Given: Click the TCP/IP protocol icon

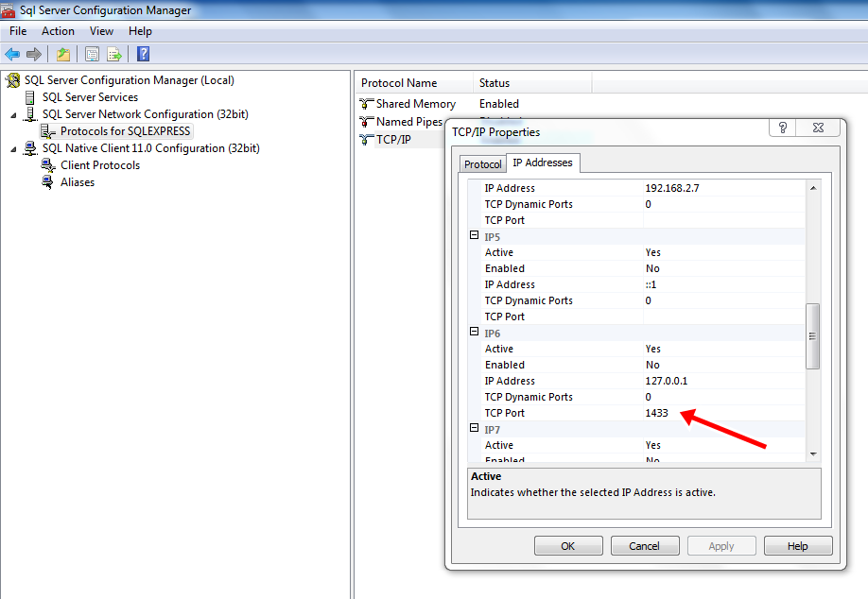Looking at the screenshot, I should click(x=367, y=139).
